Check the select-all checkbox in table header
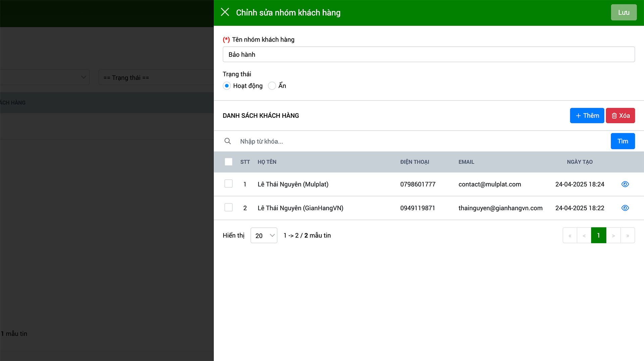The height and width of the screenshot is (361, 644). click(x=228, y=162)
